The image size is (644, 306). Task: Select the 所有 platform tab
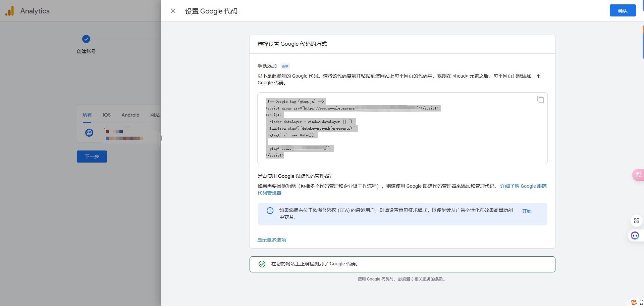(87, 115)
